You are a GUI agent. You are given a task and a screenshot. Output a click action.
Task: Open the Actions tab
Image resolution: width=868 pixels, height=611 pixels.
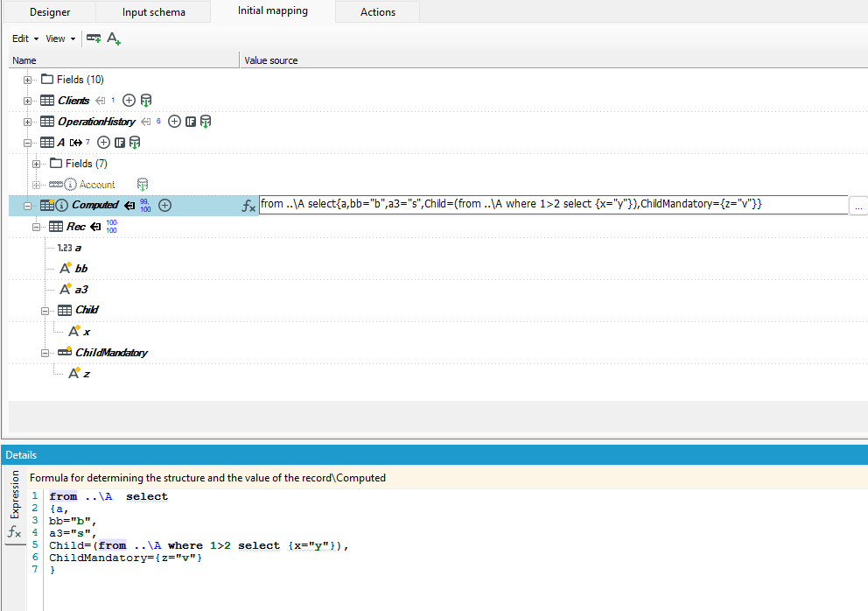[377, 11]
